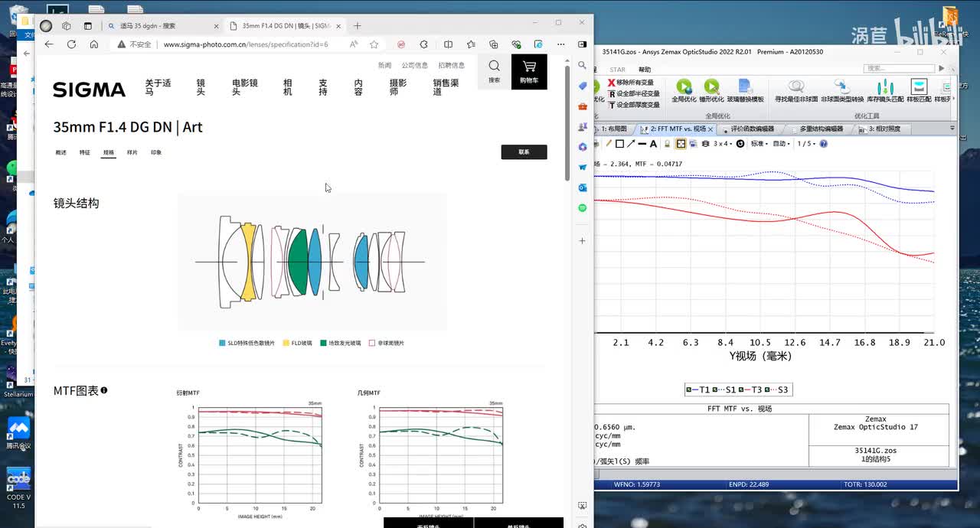Click the black 联系 button
Screen dimensions: 980x528
(524, 152)
